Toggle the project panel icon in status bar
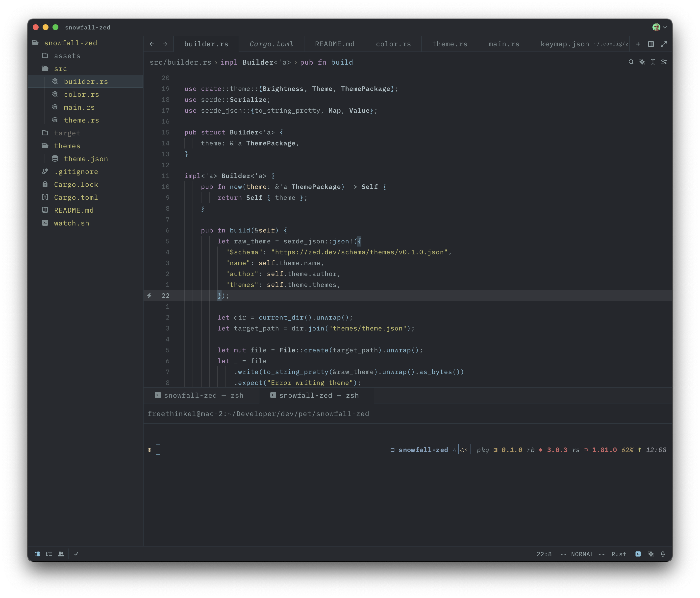This screenshot has height=598, width=700. coord(37,554)
